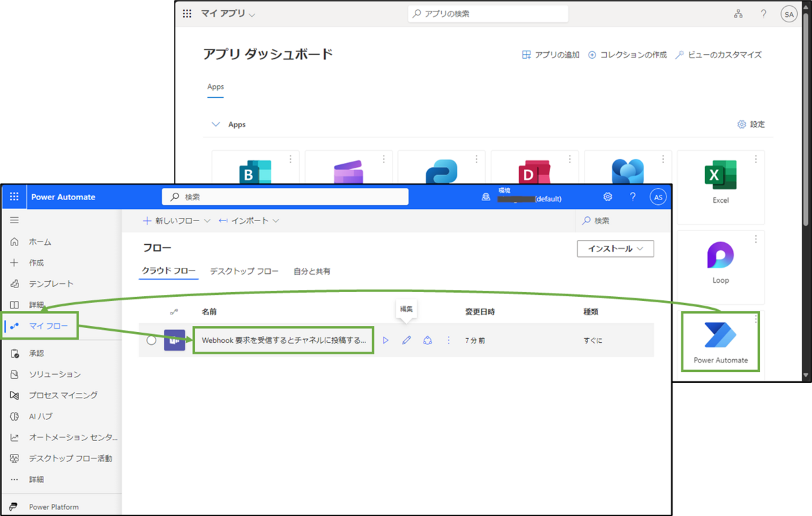Click the Power Automate settings gear icon
Image resolution: width=812 pixels, height=516 pixels.
coord(608,197)
